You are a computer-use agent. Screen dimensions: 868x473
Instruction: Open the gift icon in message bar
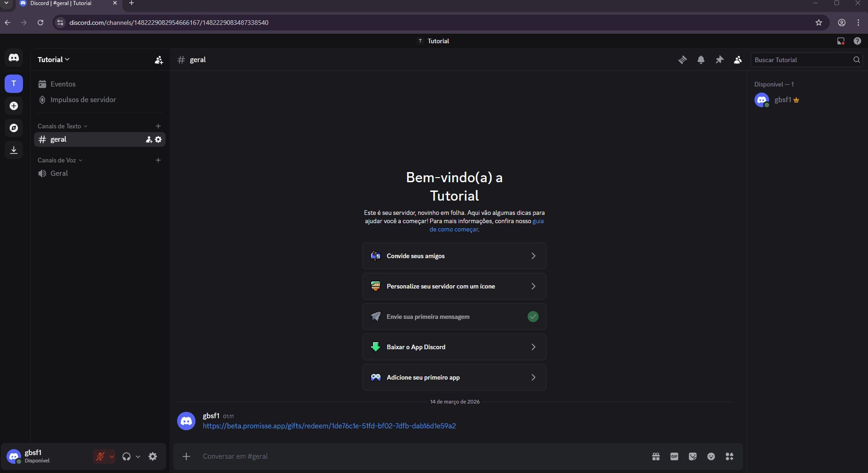pyautogui.click(x=656, y=456)
